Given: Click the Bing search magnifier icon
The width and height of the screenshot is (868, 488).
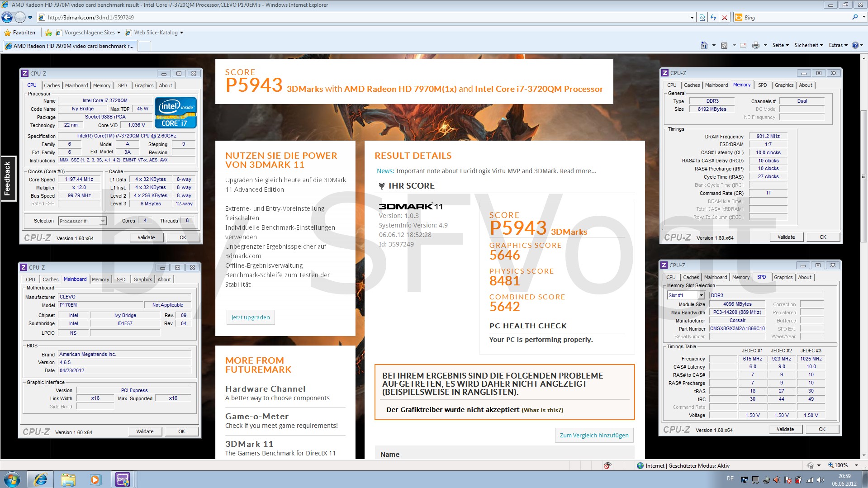Looking at the screenshot, I should 855,17.
